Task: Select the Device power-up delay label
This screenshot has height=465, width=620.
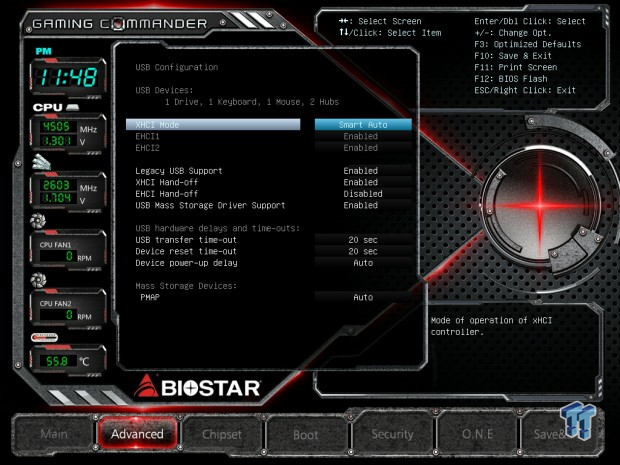Action: [186, 263]
